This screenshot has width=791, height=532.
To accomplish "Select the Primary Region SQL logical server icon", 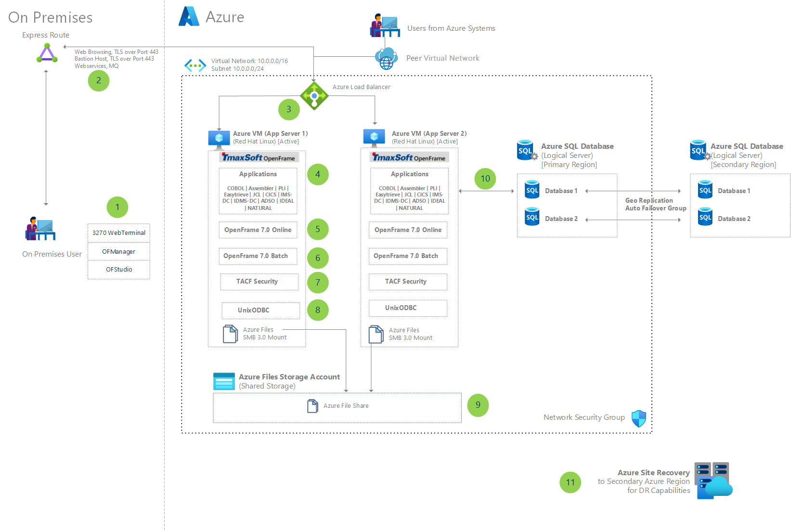I will coord(527,150).
